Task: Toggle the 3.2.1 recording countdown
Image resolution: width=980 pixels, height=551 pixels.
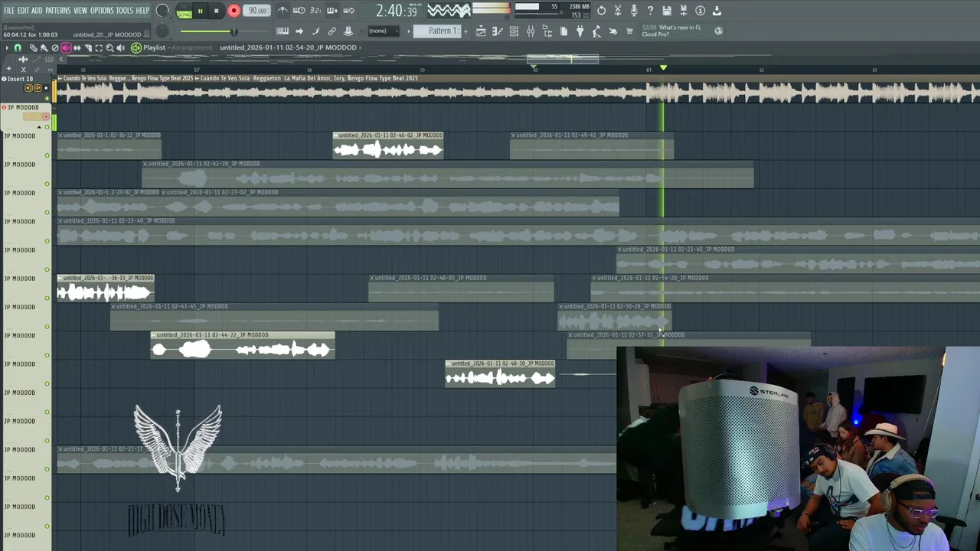Action: click(316, 11)
